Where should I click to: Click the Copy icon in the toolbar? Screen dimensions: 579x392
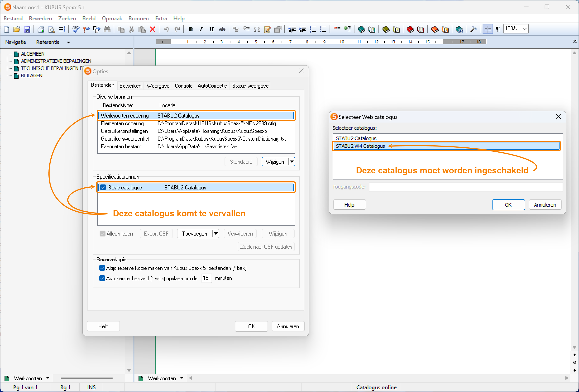point(121,29)
